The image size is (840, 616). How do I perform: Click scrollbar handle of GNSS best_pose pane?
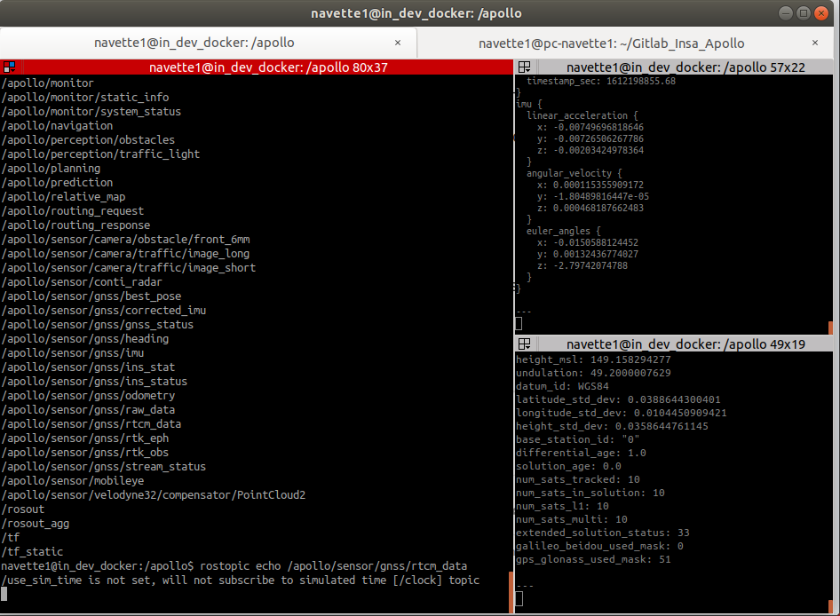[x=831, y=606]
